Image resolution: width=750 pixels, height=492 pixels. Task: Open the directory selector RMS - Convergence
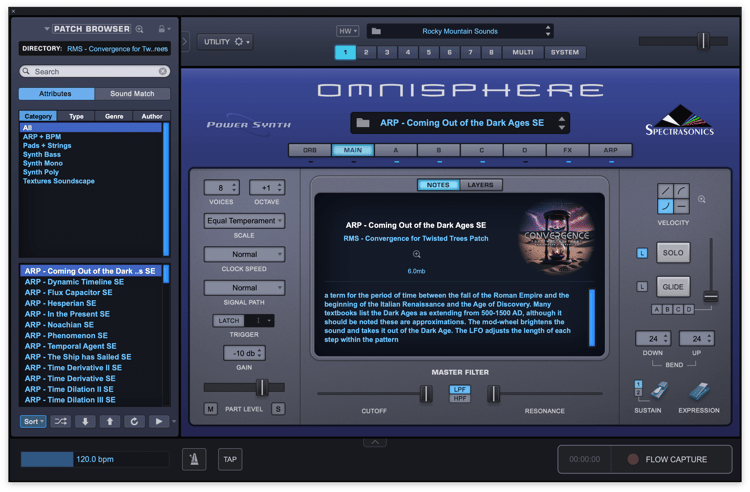point(95,49)
